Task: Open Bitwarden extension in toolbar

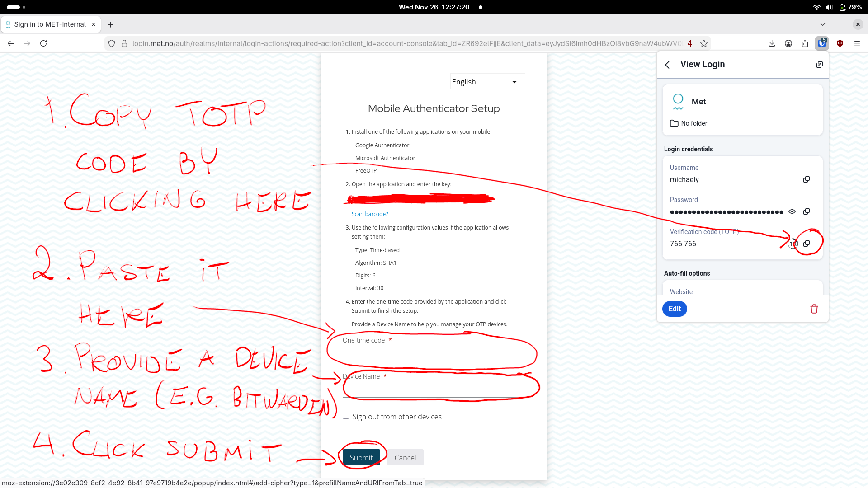Action: tap(821, 43)
